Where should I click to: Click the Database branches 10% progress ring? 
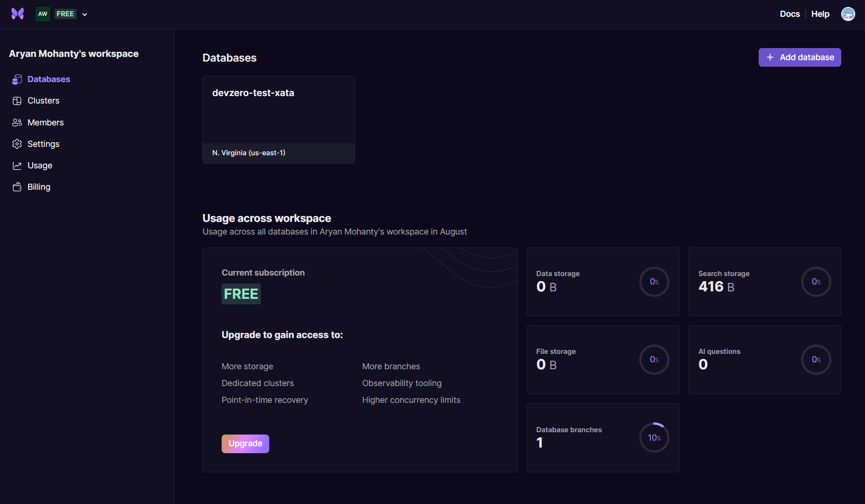pyautogui.click(x=654, y=437)
